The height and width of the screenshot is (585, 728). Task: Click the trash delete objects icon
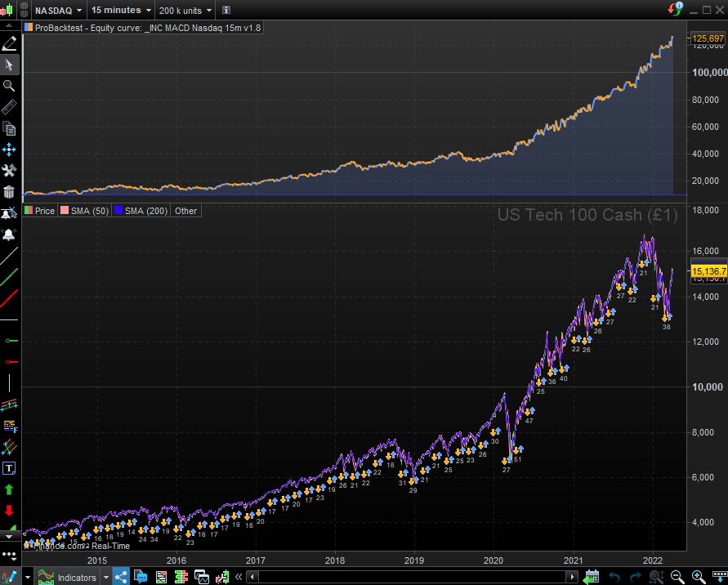[9, 192]
